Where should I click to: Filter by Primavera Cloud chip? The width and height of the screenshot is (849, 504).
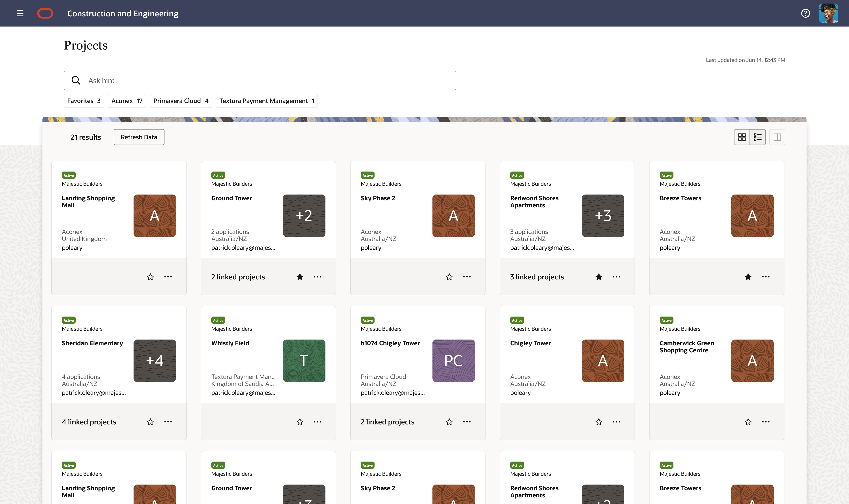tap(181, 101)
